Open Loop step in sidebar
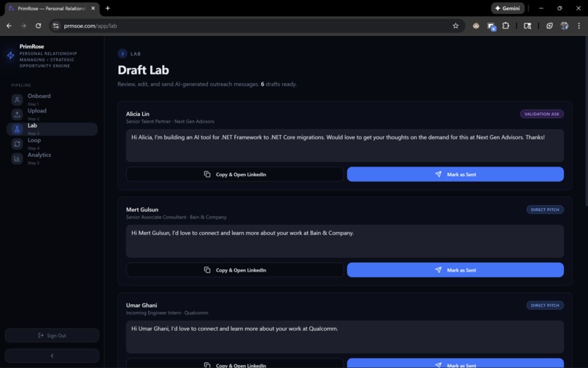Screen dimensions: 588x368 [x=52, y=144]
